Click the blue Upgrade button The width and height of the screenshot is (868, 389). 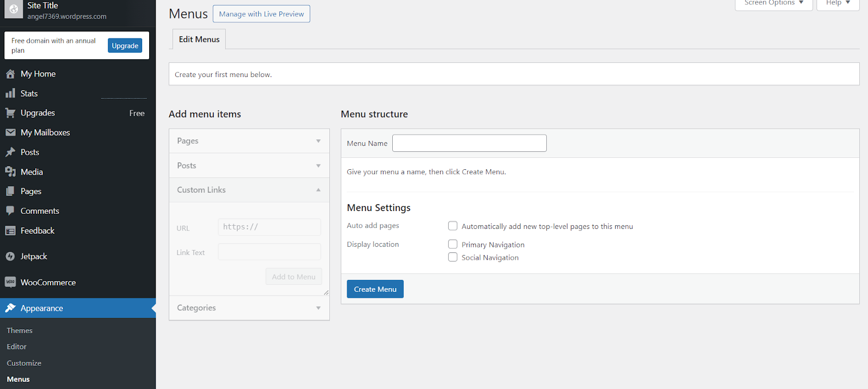point(125,46)
